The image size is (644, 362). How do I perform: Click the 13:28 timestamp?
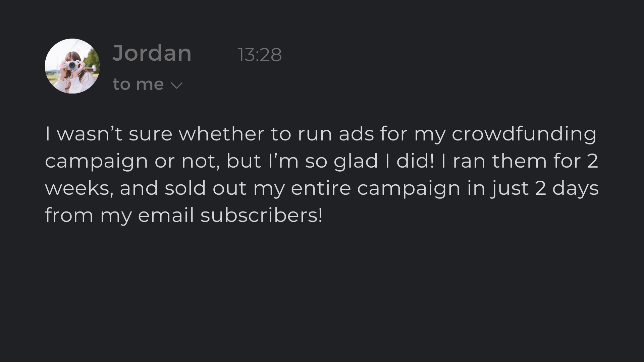click(x=259, y=55)
